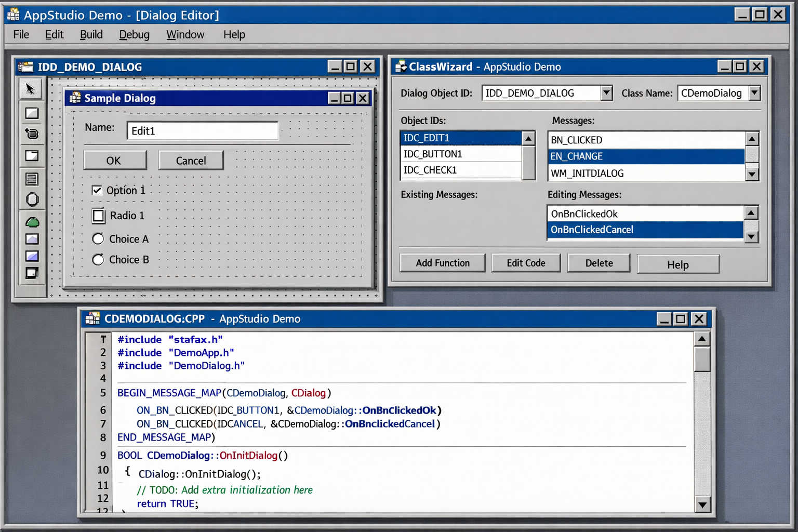Select the pointer tool in the controls toolbox
798x532 pixels.
click(31, 88)
